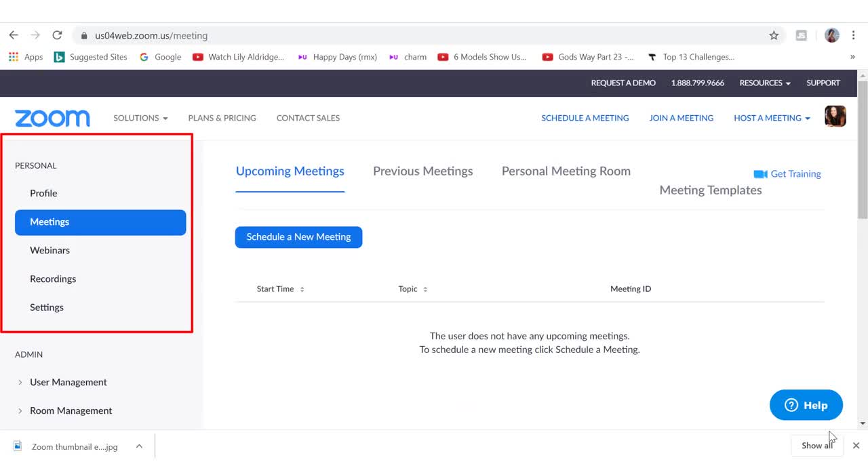Open the Solutions dropdown menu
The width and height of the screenshot is (868, 462).
140,118
